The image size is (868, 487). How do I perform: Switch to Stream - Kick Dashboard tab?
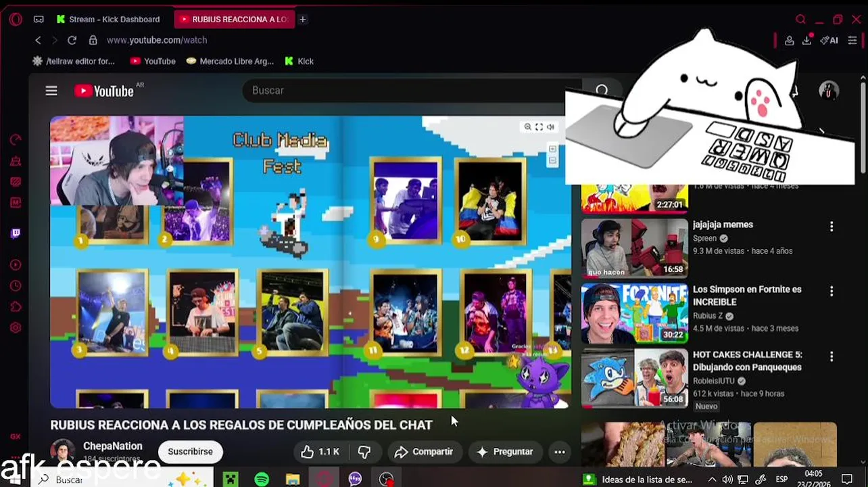coord(108,19)
